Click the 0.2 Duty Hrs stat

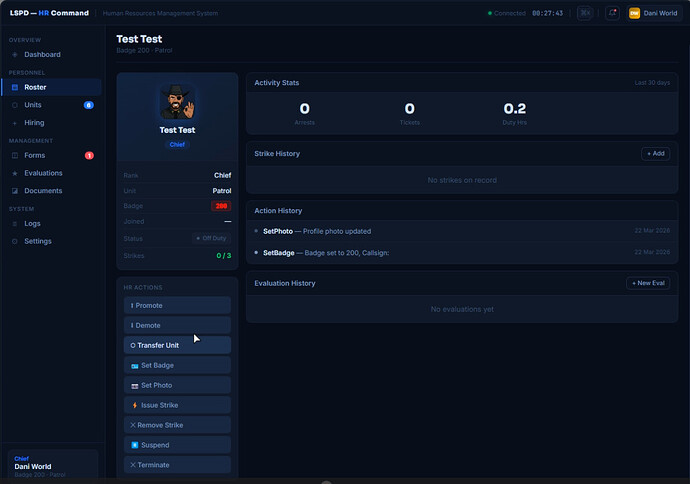(514, 109)
